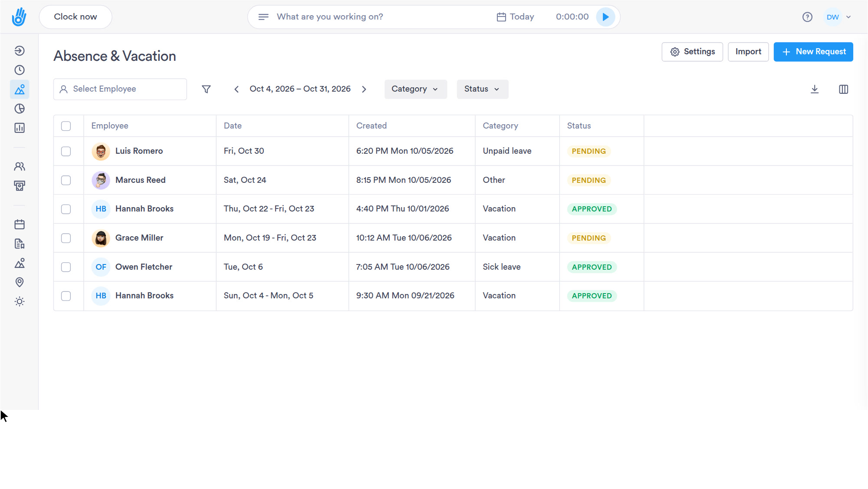Check the Marcus Reed row checkbox
The height and width of the screenshot is (489, 868).
66,180
